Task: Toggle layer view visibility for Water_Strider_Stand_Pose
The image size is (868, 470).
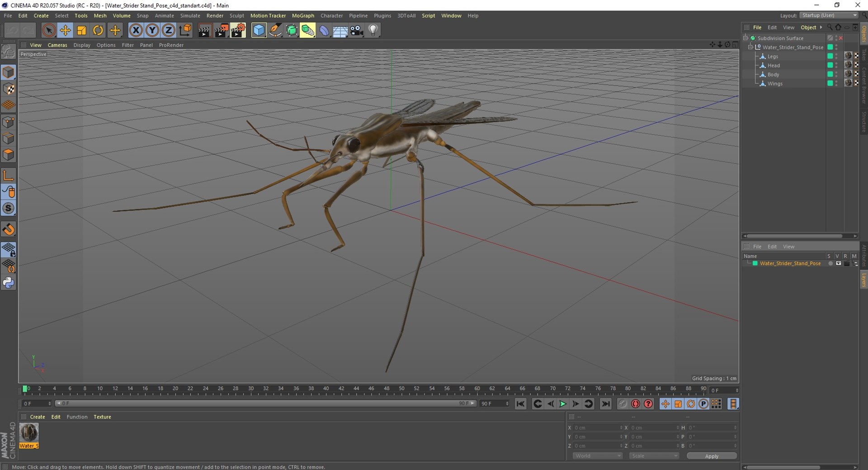Action: [839, 263]
